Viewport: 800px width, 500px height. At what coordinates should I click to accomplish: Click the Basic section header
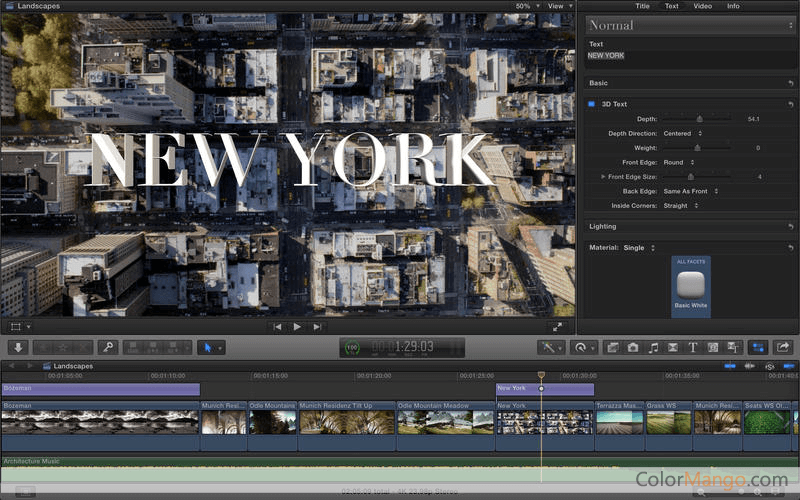598,83
